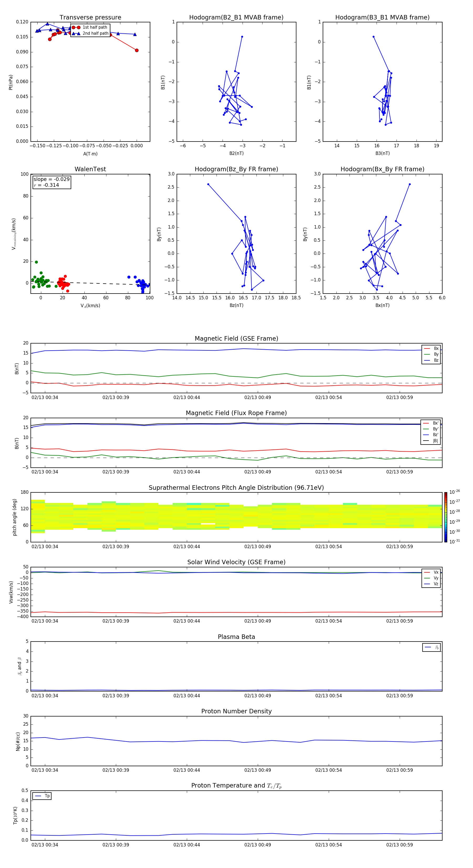
Task: Click the topmost point in the Bx_By hodogram
Action: coord(410,184)
